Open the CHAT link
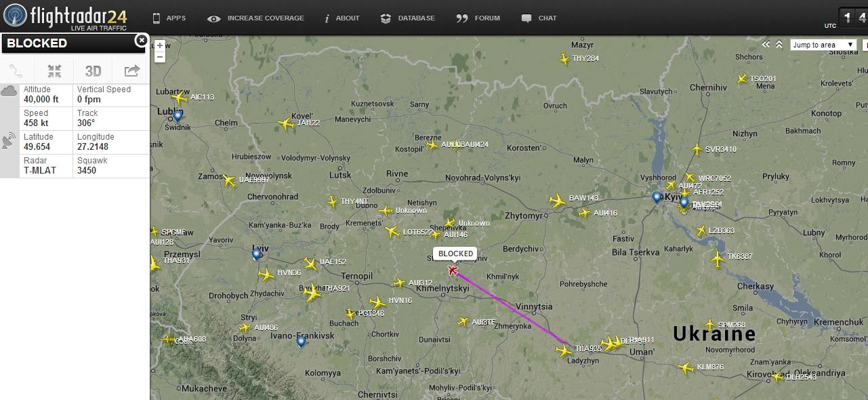This screenshot has width=868, height=400. click(x=539, y=18)
